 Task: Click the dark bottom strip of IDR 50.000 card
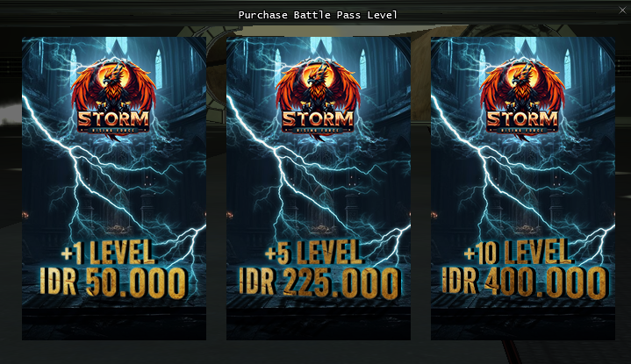pyautogui.click(x=114, y=325)
